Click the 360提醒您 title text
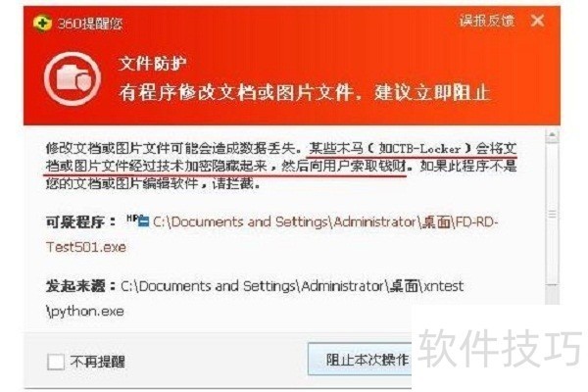The image size is (588, 392). coord(90,24)
